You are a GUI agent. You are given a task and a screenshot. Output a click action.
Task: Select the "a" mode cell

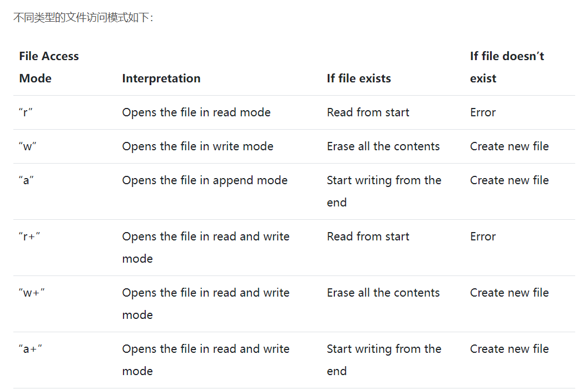tap(26, 180)
